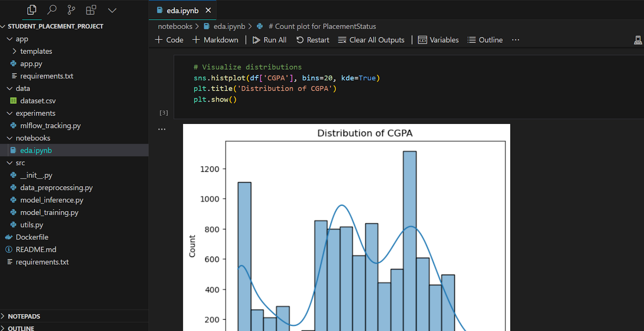Expand the templates folder

click(x=74, y=51)
